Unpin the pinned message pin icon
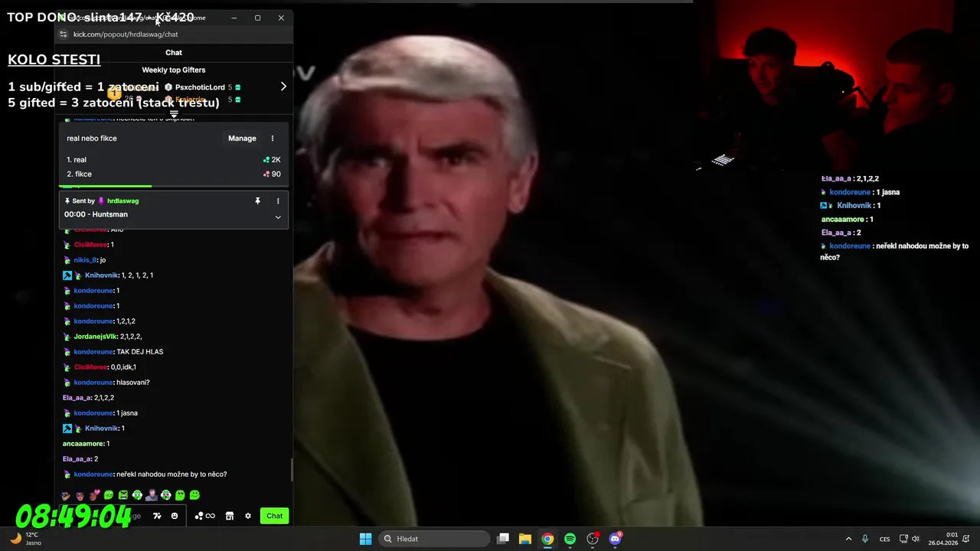The image size is (980, 551). pos(257,201)
